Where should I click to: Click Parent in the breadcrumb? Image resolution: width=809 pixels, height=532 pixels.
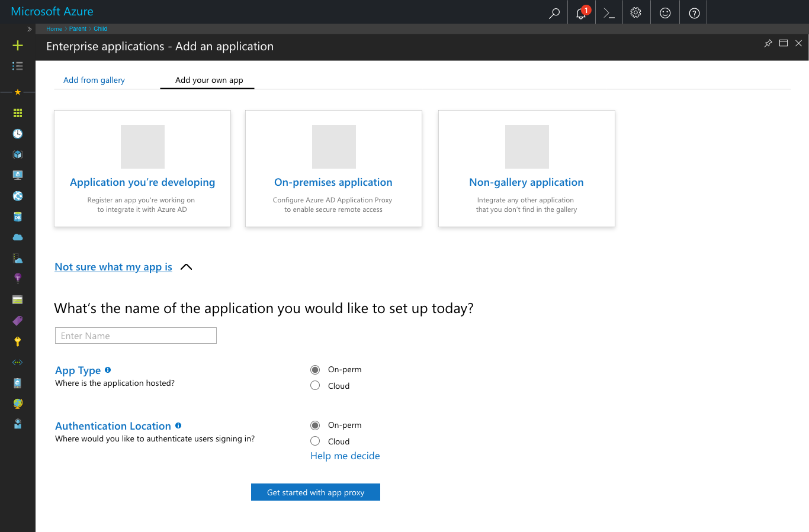pos(78,28)
